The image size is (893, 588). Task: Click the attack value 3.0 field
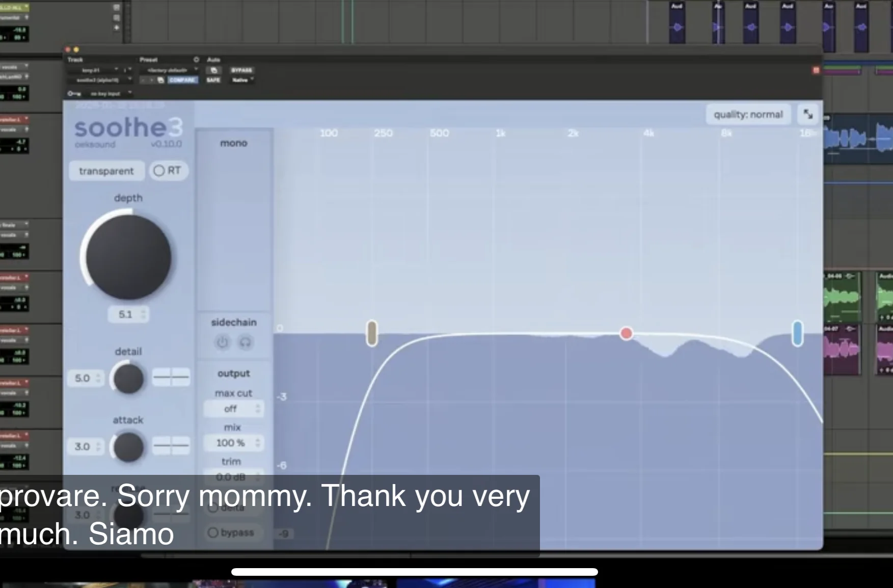pos(85,446)
